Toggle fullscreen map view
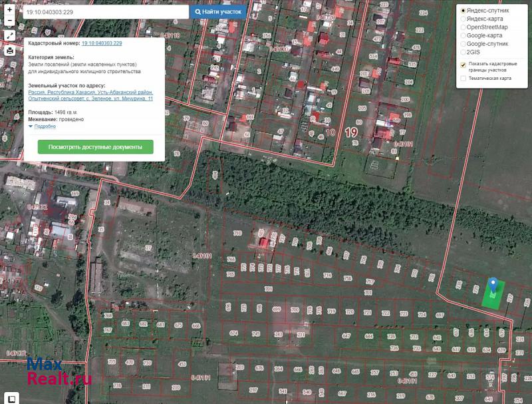 tap(10, 35)
